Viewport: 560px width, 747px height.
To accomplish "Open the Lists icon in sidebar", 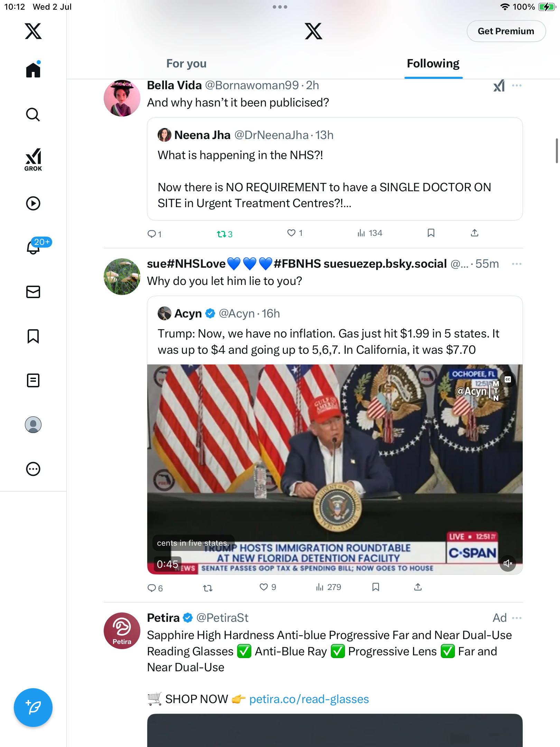I will tap(33, 380).
